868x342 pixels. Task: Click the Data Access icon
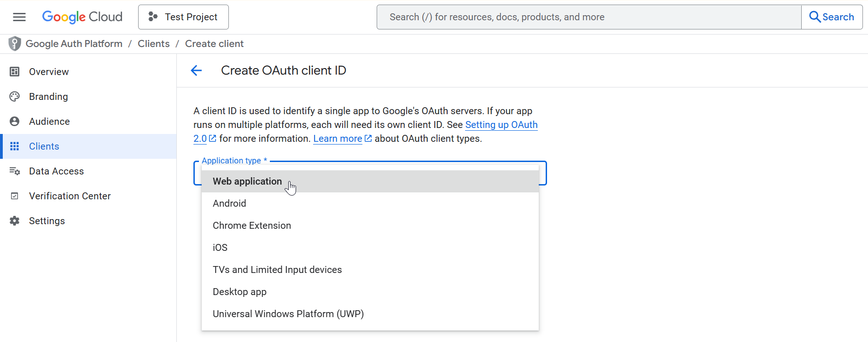[x=15, y=171]
